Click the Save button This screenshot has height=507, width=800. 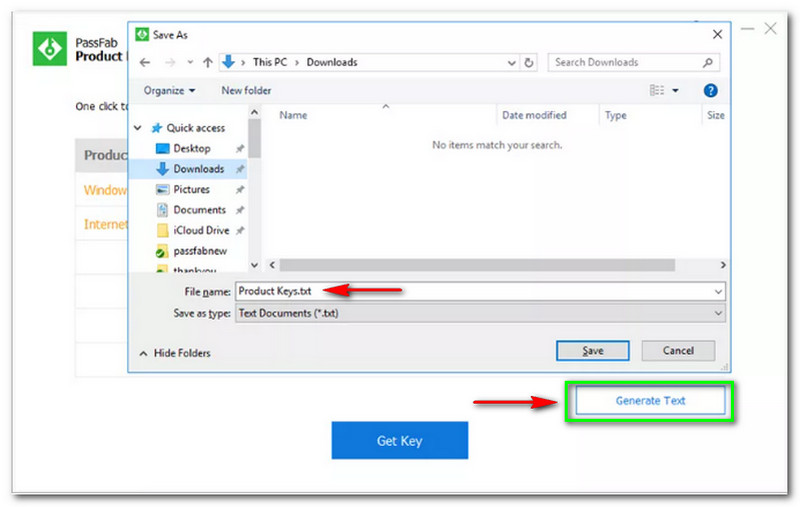(592, 351)
